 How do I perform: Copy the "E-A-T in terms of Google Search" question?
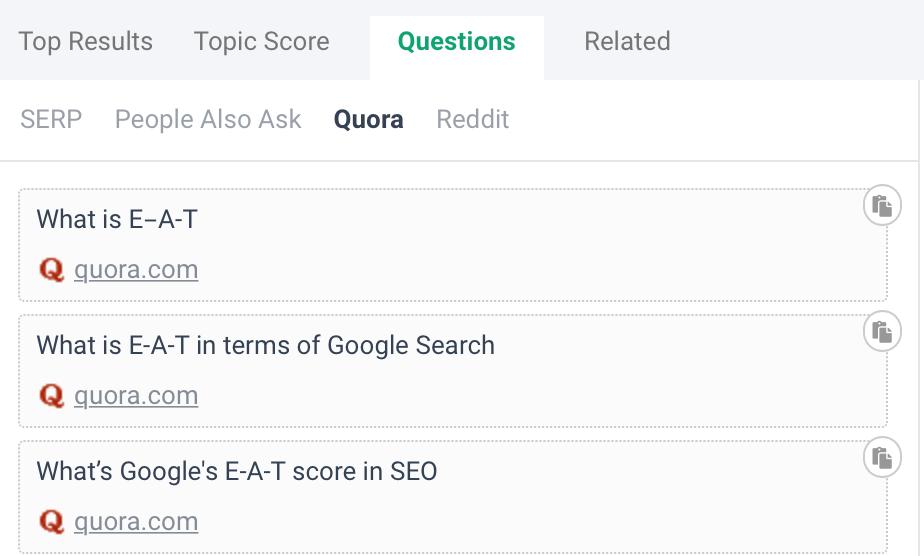pyautogui.click(x=881, y=332)
